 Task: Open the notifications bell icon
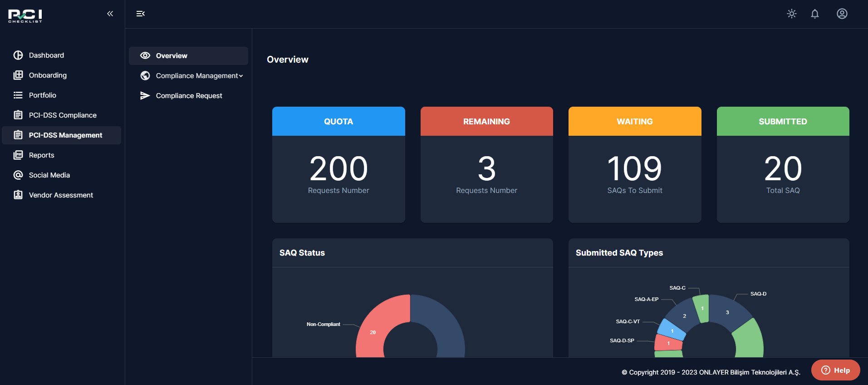point(815,14)
